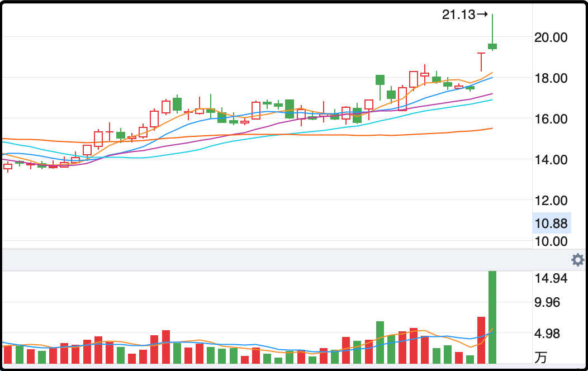Click the divider bar between price and volume
This screenshot has width=588, height=371.
(279, 260)
